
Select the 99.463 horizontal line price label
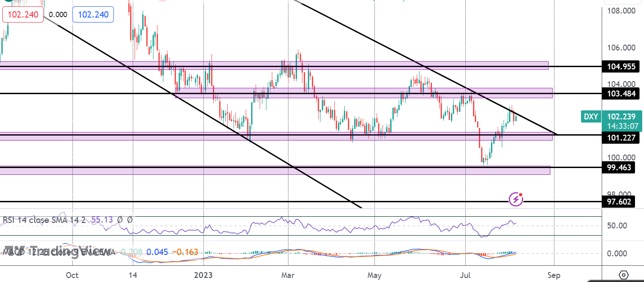619,168
